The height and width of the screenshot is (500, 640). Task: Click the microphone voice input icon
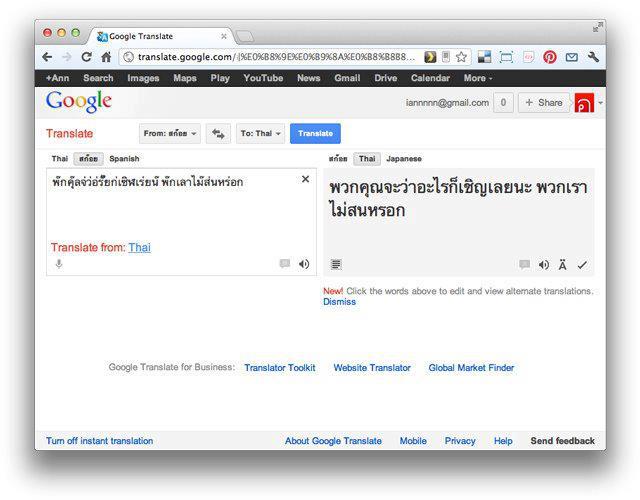tap(59, 264)
